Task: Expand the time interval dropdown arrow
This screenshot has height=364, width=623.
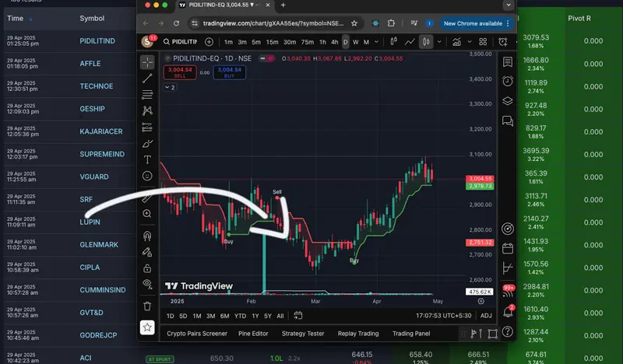Action: [376, 42]
